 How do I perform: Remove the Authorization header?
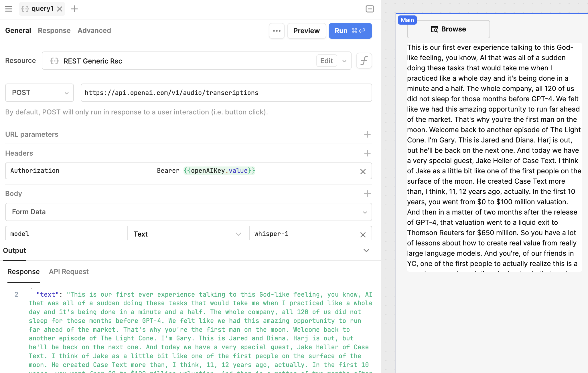[x=363, y=171]
